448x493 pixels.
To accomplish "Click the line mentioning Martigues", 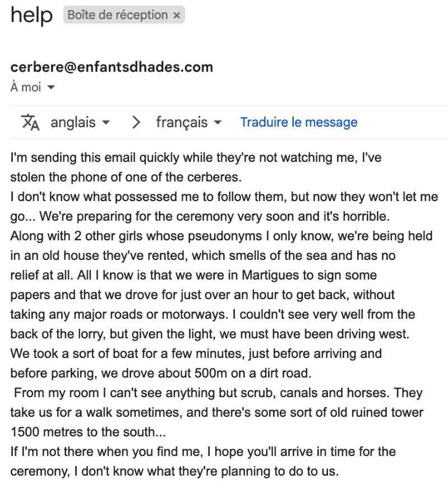I will [193, 275].
